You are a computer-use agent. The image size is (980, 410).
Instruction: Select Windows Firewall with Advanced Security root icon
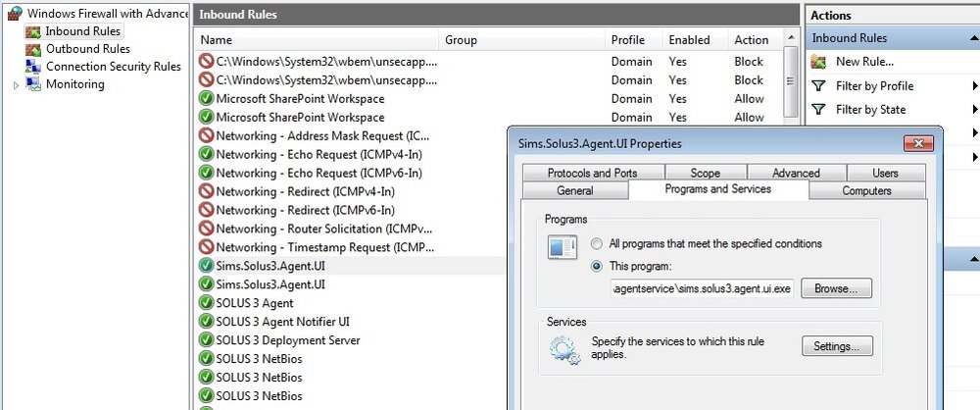(15, 13)
